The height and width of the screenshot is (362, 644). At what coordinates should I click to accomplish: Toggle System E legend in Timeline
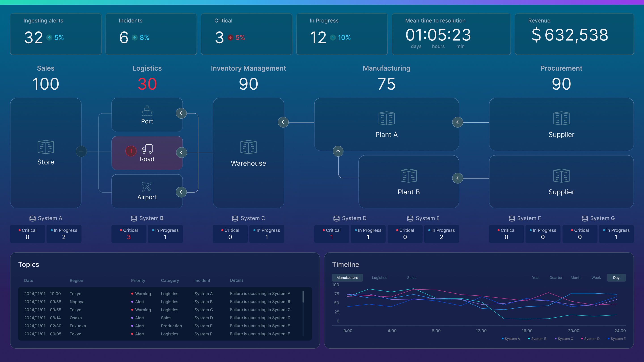[617, 339]
